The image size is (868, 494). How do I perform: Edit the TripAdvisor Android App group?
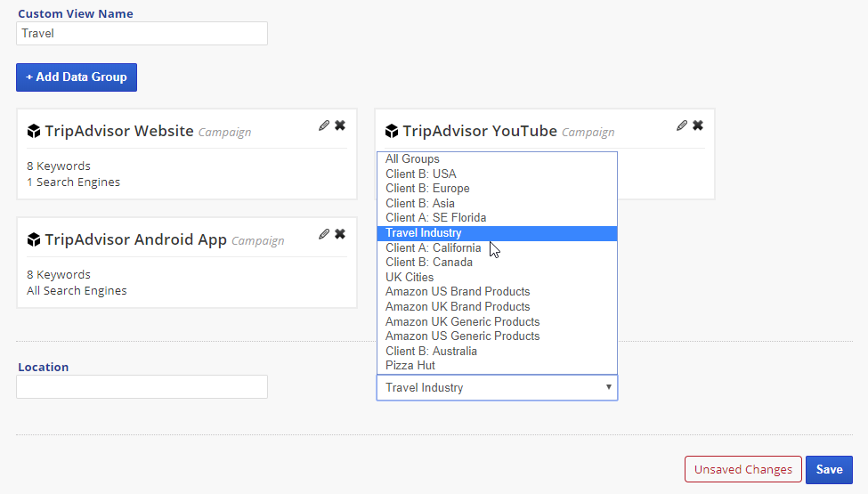click(x=324, y=234)
